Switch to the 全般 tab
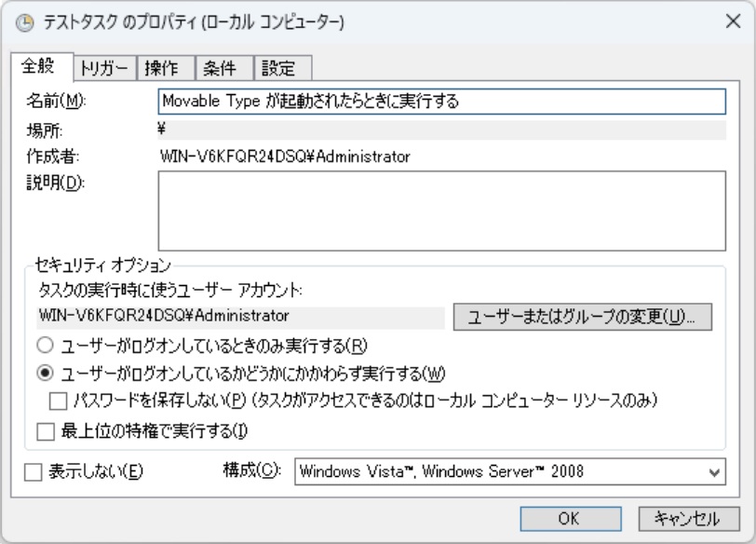Viewport: 756px width, 544px height. pyautogui.click(x=40, y=67)
